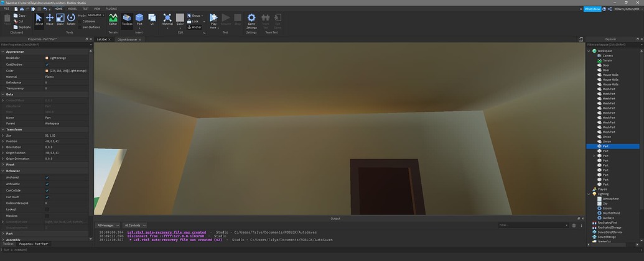Image resolution: width=644 pixels, height=261 pixels.
Task: Switch to the TEST ribbon tab
Action: (85, 9)
